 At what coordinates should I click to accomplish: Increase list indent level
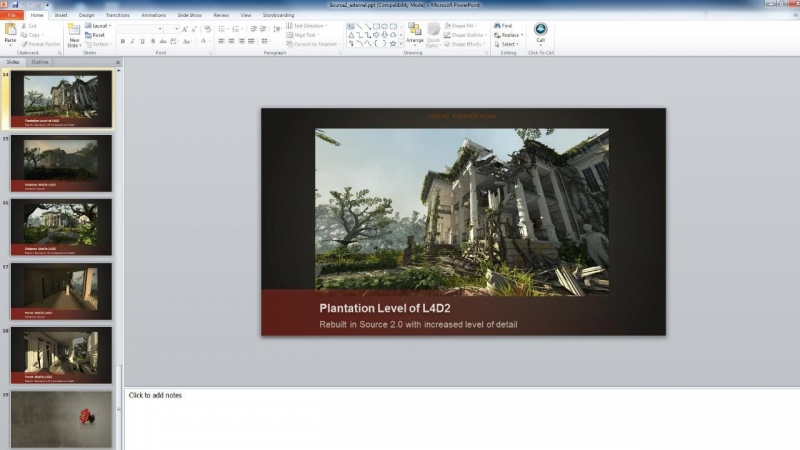pyautogui.click(x=263, y=29)
